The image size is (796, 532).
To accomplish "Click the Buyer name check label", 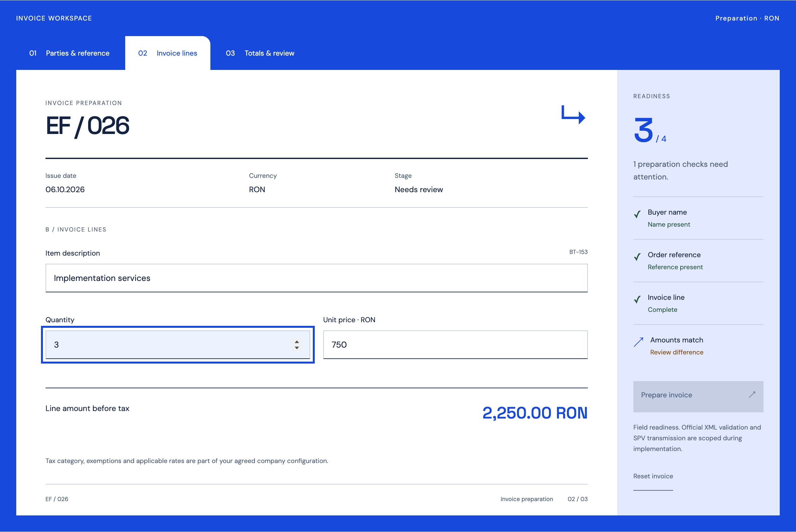I will pyautogui.click(x=667, y=212).
